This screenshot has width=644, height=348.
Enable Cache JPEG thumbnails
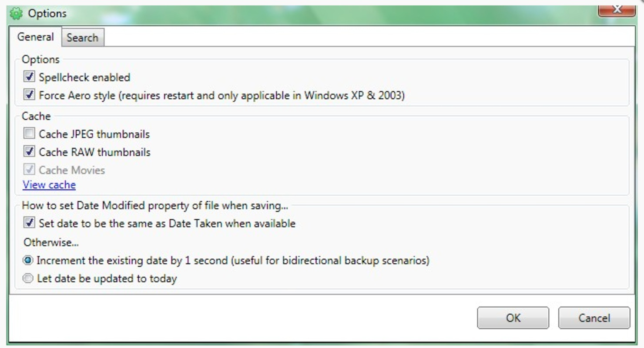29,133
